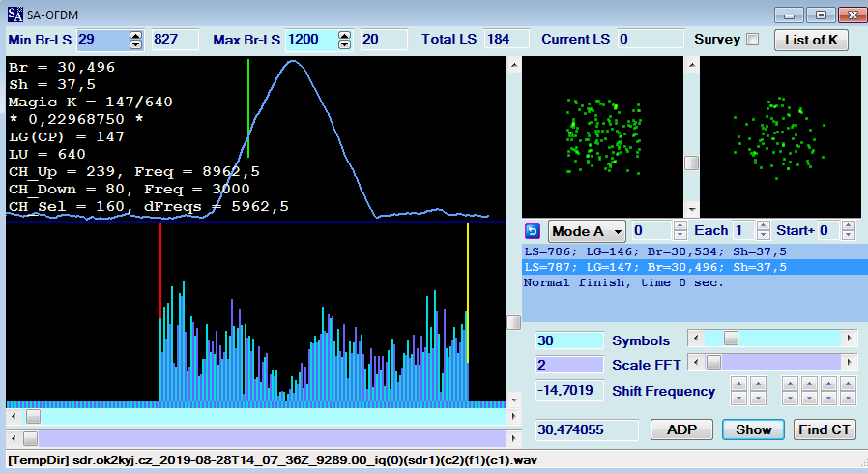Click the Symbols slider thumb
Viewport: 868px width, 473px height.
pos(732,338)
